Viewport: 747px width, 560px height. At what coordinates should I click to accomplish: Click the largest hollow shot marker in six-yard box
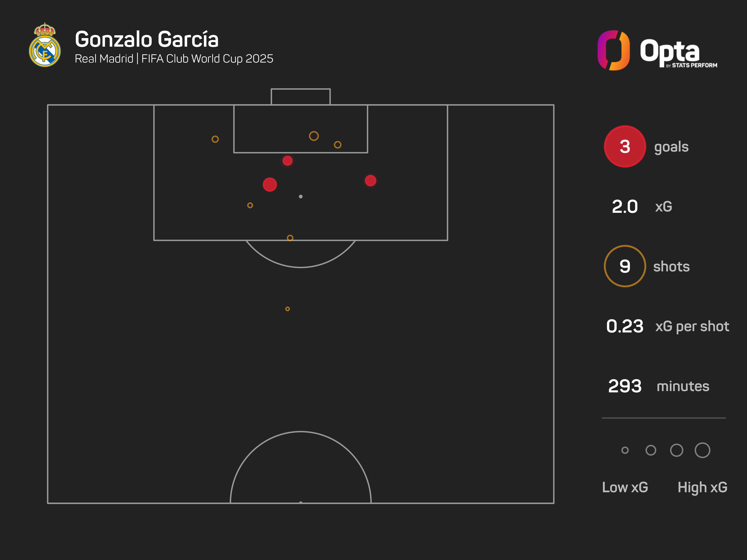click(314, 136)
